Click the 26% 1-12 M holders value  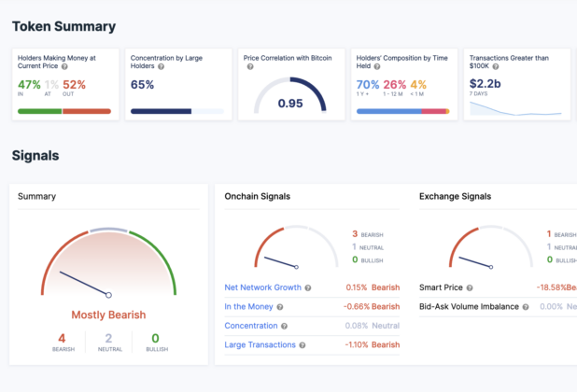click(x=395, y=85)
